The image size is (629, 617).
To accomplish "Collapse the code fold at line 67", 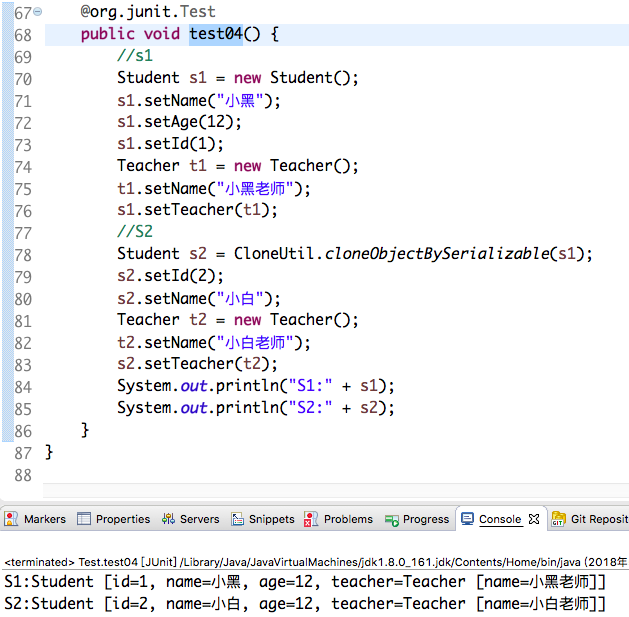I will [x=37, y=13].
